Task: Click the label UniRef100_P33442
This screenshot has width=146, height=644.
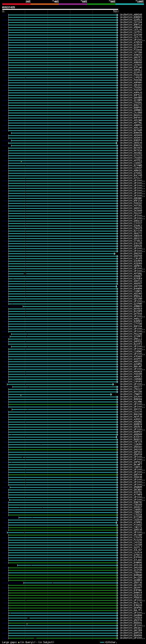Action: (x=131, y=525)
